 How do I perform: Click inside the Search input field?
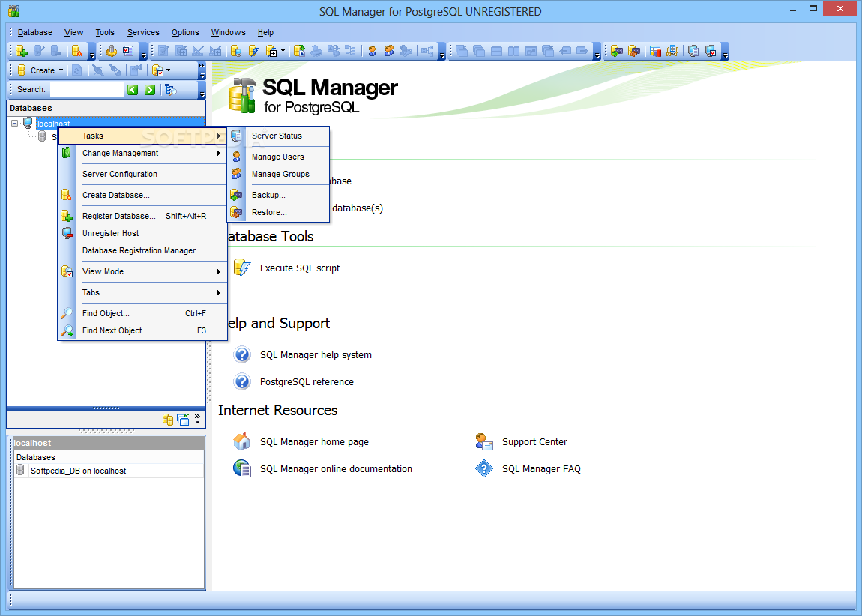[x=86, y=90]
